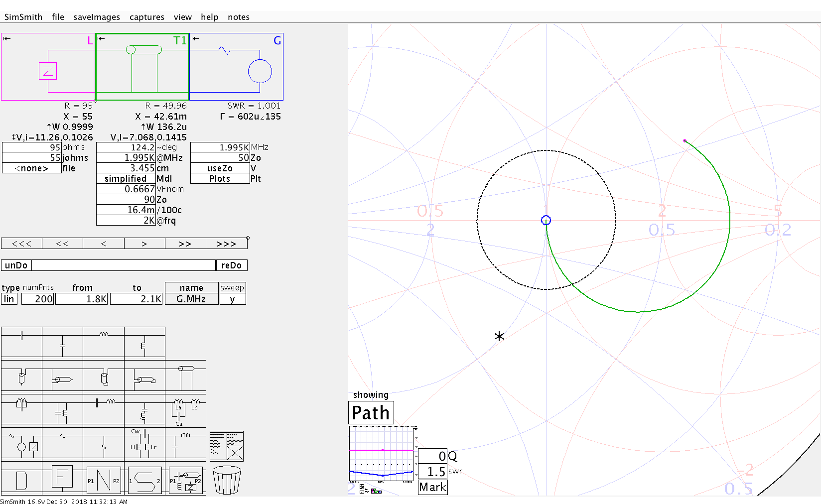Pick the generator with load Z component
Screen dimensions: 821x504
tap(21, 443)
